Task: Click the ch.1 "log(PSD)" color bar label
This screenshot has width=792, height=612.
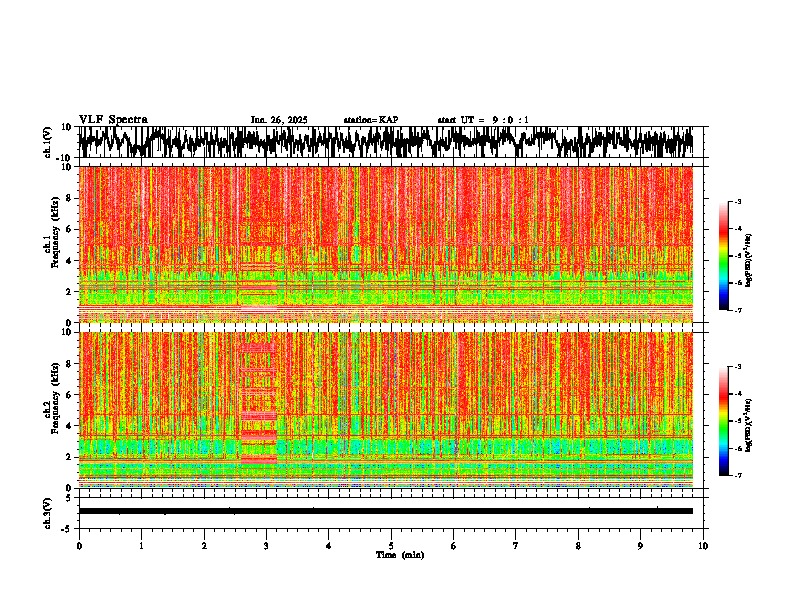Action: pos(749,260)
